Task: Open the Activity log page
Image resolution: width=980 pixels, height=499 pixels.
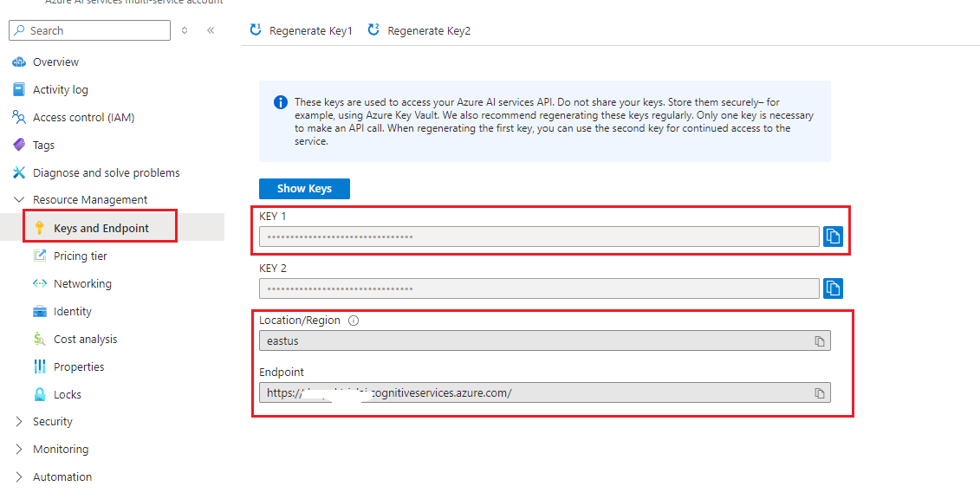Action: coord(61,89)
